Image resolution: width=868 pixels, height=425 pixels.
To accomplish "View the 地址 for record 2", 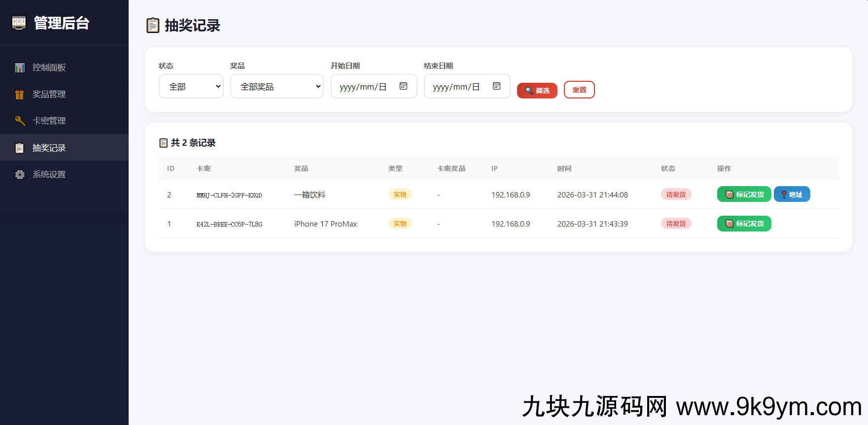I will [792, 195].
